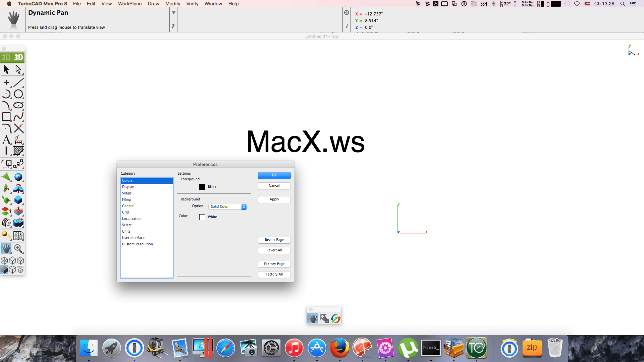Change the white Background color swatch

pyautogui.click(x=202, y=217)
